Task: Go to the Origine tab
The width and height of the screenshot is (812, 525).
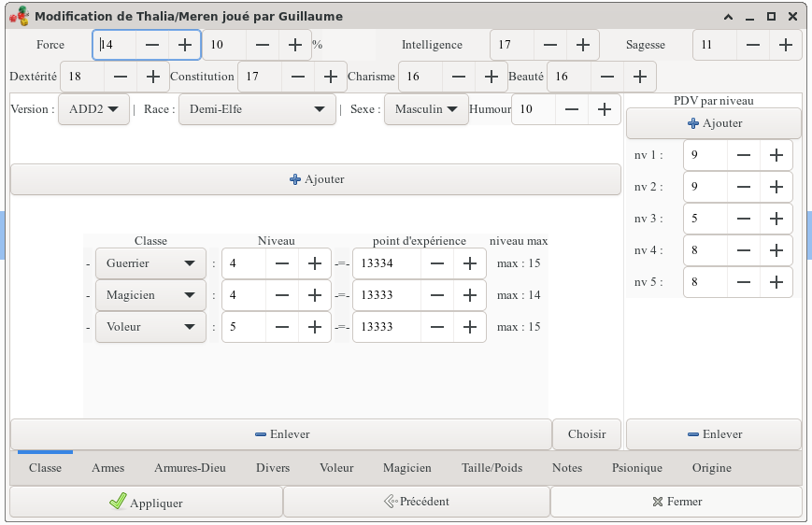Action: pyautogui.click(x=712, y=468)
